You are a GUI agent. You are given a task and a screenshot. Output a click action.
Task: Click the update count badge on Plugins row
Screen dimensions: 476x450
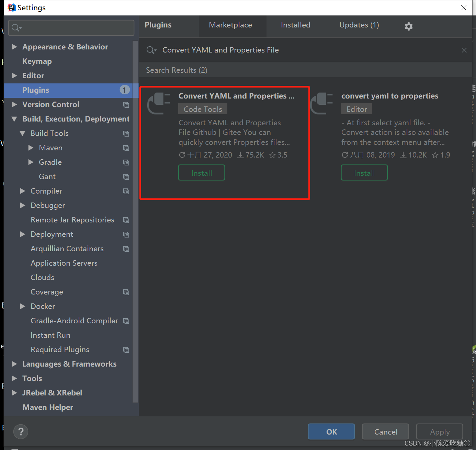(x=125, y=90)
